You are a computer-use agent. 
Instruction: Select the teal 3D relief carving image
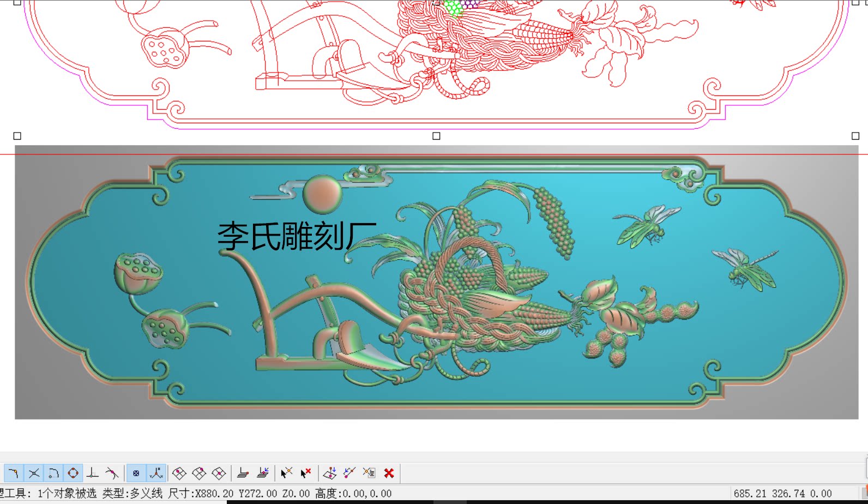(x=436, y=282)
